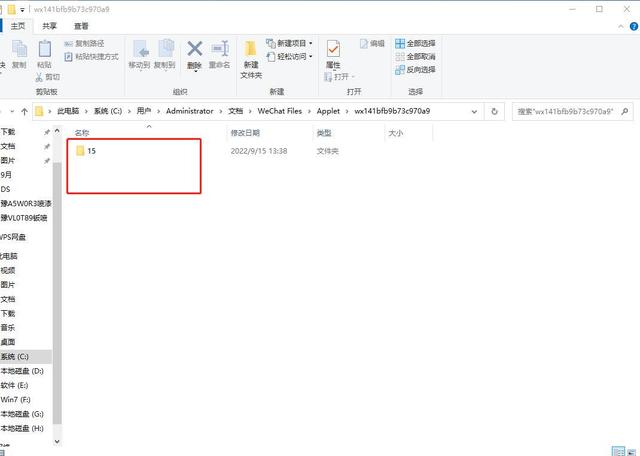Click Invert selection (反向选择) button

[x=415, y=70]
